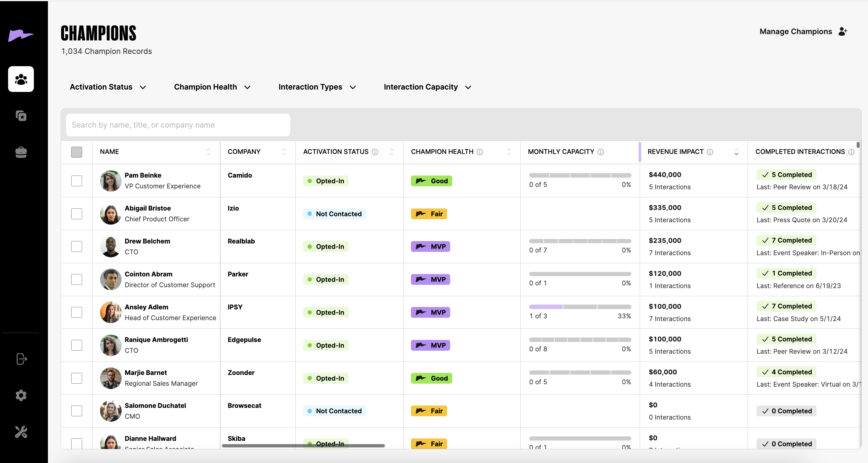Open the wrench and screwdriver tools icon
This screenshot has height=463, width=868.
click(x=21, y=432)
